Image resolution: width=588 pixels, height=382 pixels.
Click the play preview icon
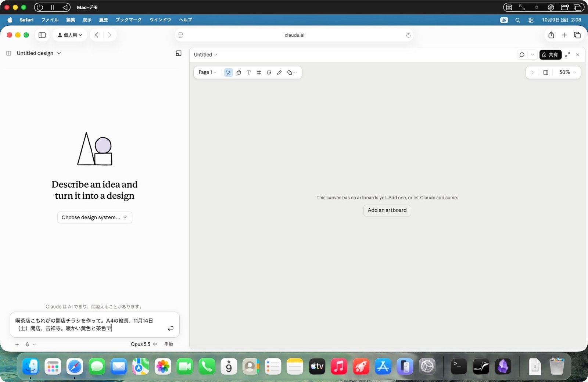(x=532, y=72)
